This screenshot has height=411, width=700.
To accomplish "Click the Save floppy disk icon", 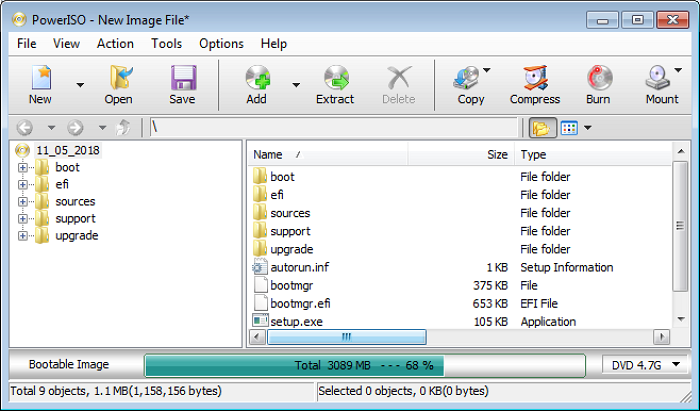I will pyautogui.click(x=183, y=78).
